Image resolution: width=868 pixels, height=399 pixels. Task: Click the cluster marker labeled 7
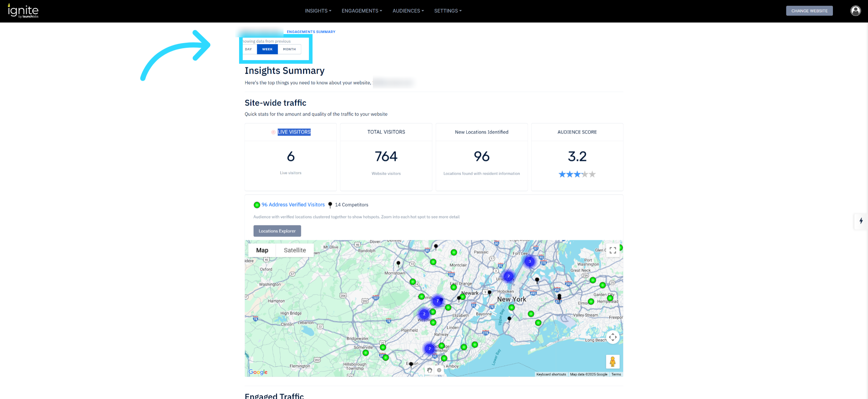click(x=438, y=301)
